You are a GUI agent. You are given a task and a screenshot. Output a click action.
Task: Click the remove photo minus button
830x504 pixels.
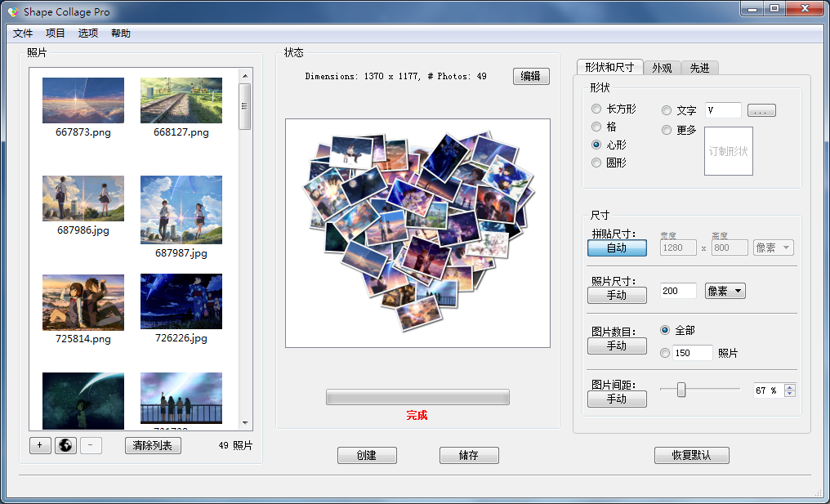pos(91,446)
